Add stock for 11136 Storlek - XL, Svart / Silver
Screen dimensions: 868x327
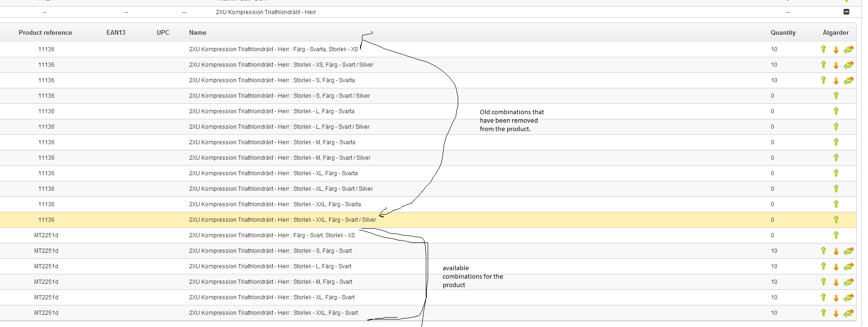coord(836,188)
